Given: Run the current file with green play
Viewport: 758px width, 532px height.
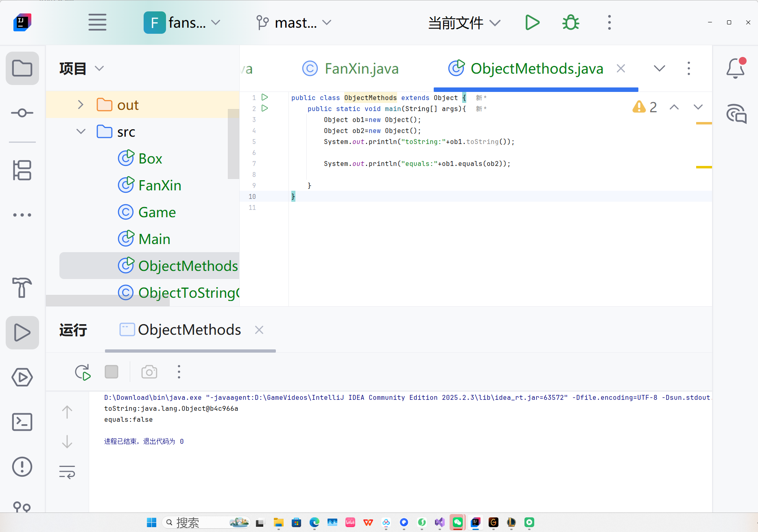Looking at the screenshot, I should coord(532,22).
